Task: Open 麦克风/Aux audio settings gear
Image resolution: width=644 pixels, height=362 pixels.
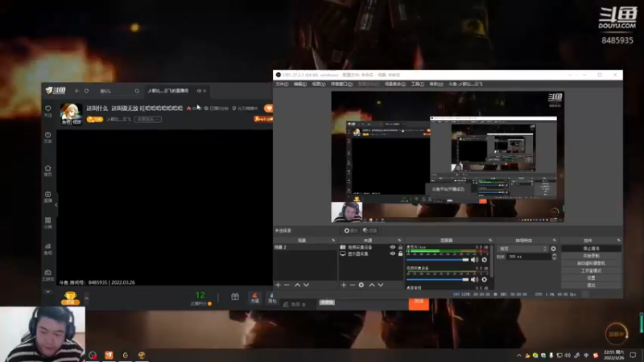Action: (485, 260)
